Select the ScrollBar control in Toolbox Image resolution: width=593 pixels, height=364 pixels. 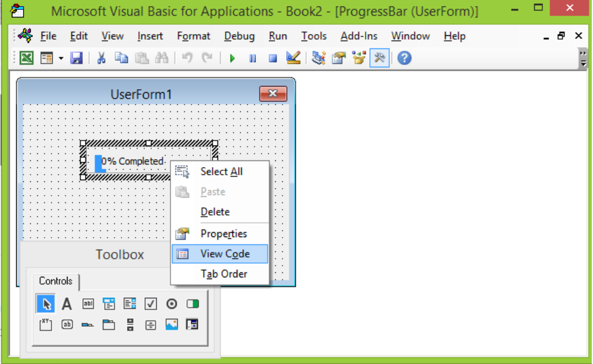point(130,324)
